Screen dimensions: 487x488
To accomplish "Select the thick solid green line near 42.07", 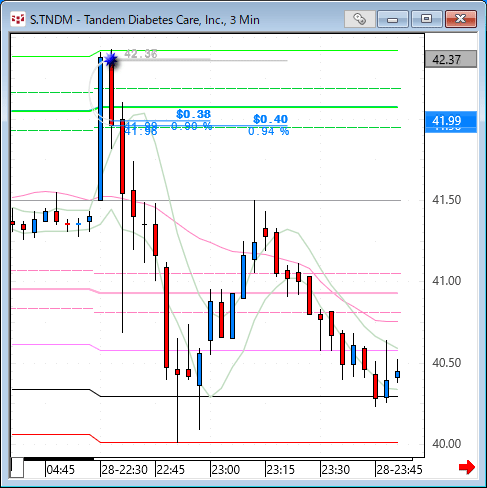I will coord(249,107).
